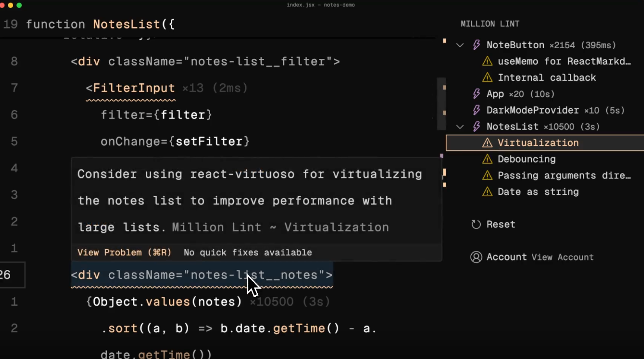Select the NotesList ×10500 (3s) entry
This screenshot has width=644, height=359.
point(543,127)
